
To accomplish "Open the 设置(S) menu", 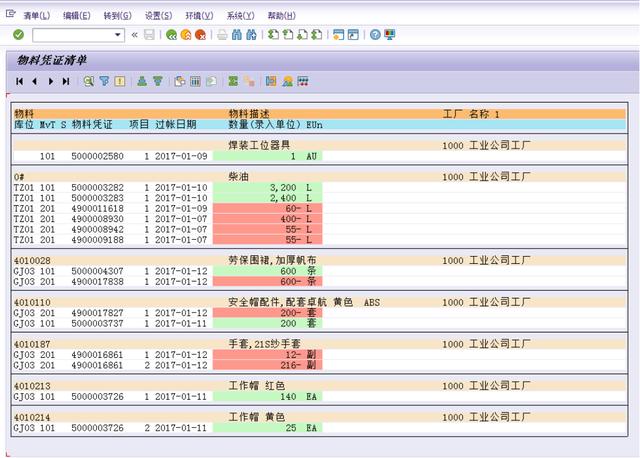I will pyautogui.click(x=158, y=16).
